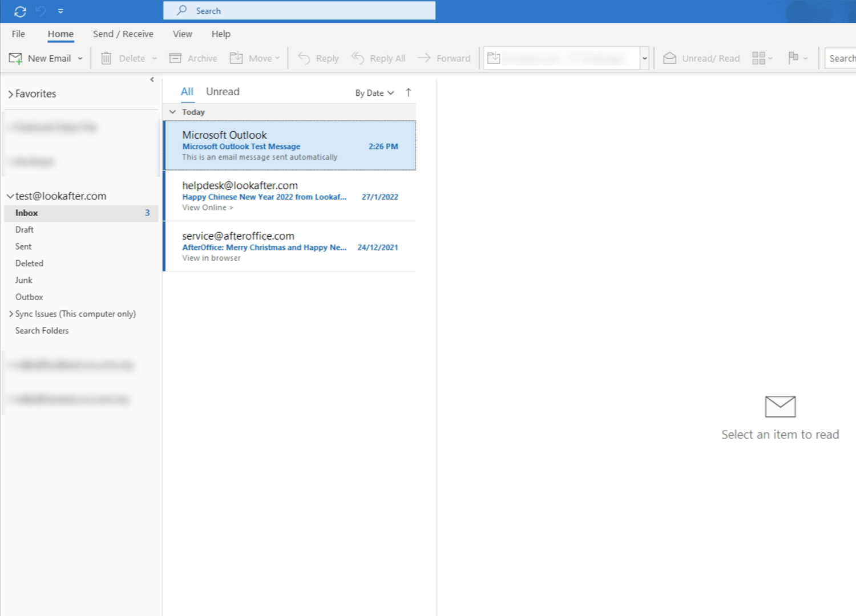The image size is (856, 616).
Task: Click the Reply arrow icon
Action: tap(304, 58)
